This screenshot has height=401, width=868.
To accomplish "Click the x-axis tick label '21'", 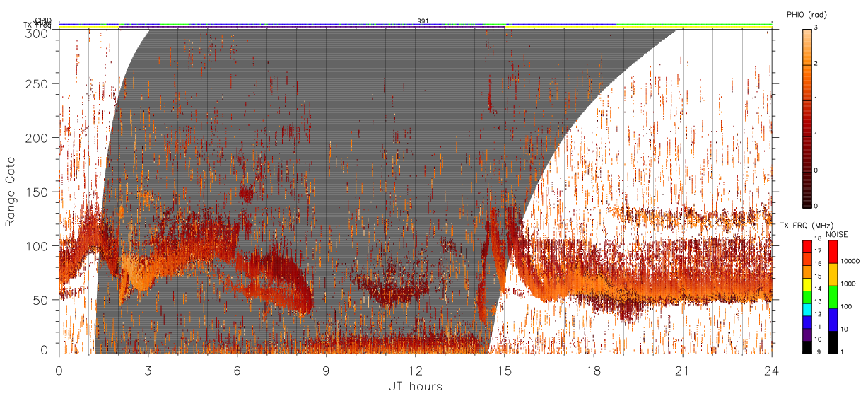I will coord(682,371).
